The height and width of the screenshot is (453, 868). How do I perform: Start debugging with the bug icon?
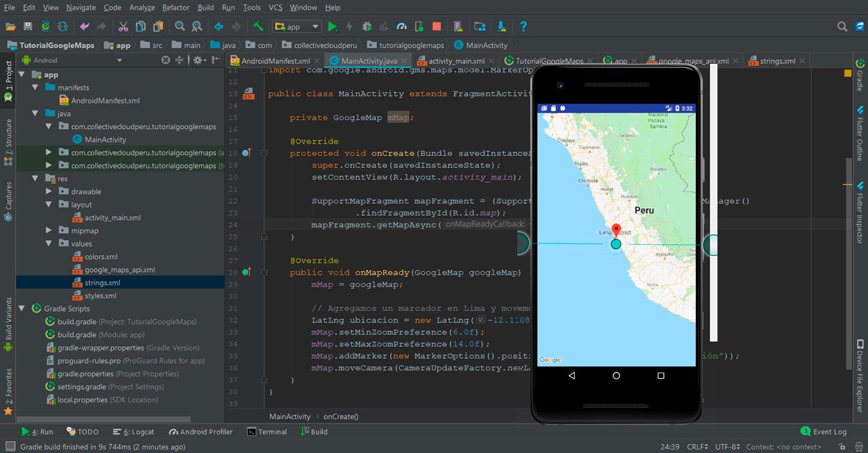coord(367,26)
